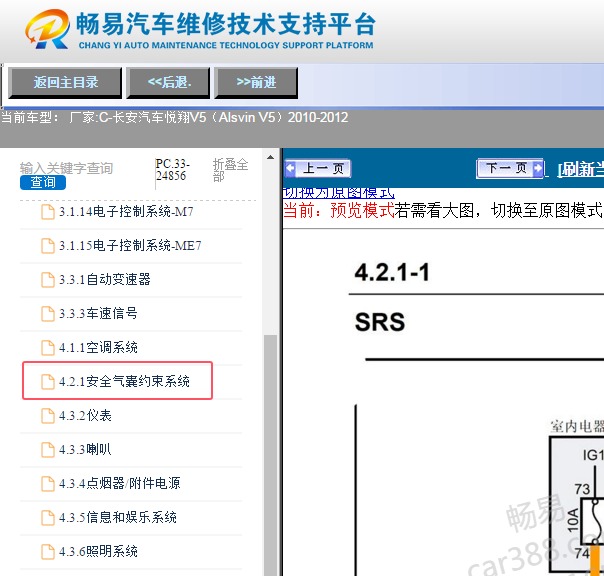Click document icon beside 4.3.3喇叭
The image size is (604, 576).
pos(48,450)
